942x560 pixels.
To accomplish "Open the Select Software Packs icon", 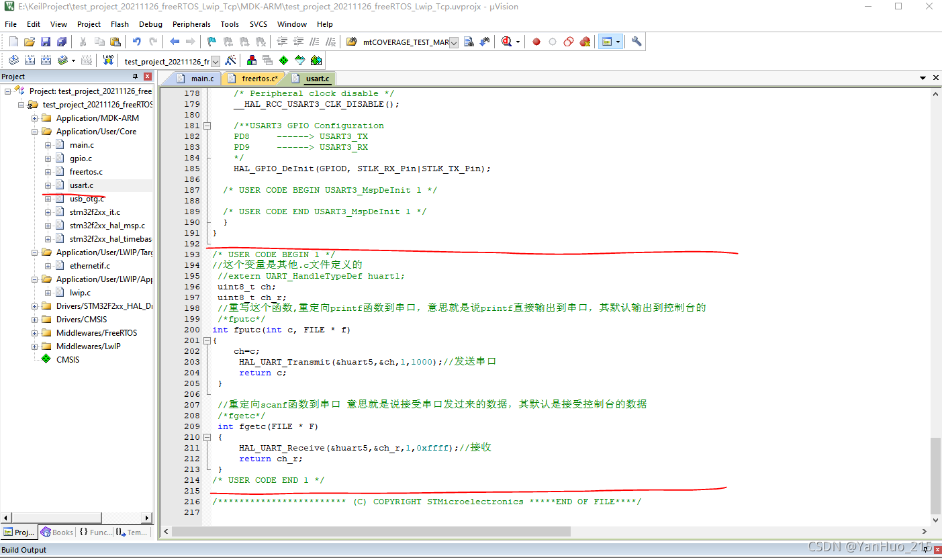I will click(300, 60).
